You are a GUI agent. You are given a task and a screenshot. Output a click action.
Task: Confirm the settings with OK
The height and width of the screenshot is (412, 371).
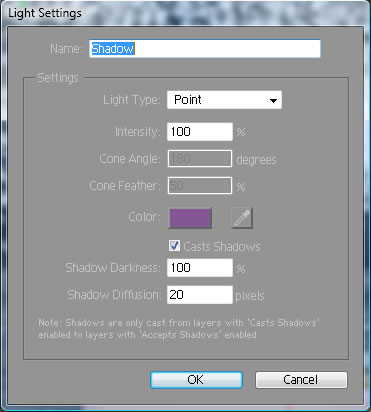[196, 380]
